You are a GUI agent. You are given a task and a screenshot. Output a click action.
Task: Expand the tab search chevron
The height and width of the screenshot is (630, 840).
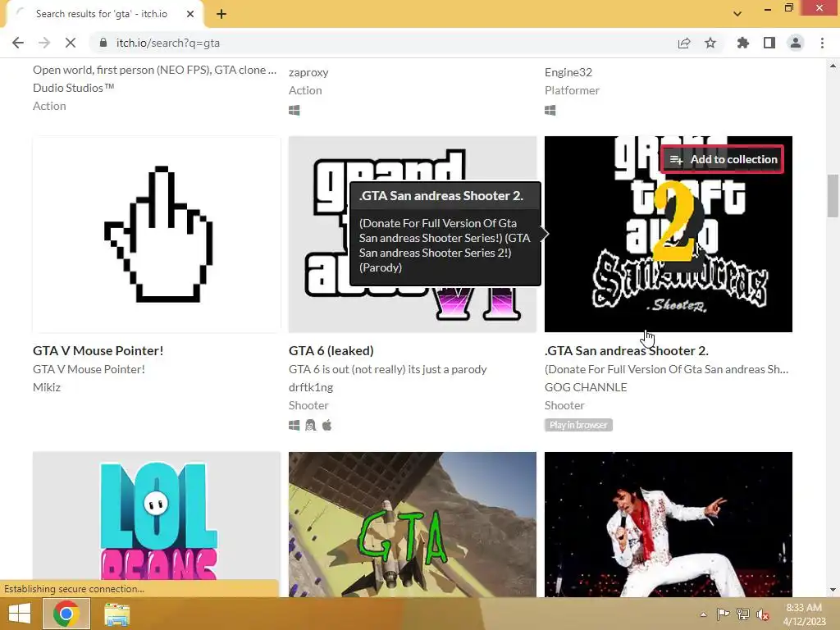click(737, 14)
